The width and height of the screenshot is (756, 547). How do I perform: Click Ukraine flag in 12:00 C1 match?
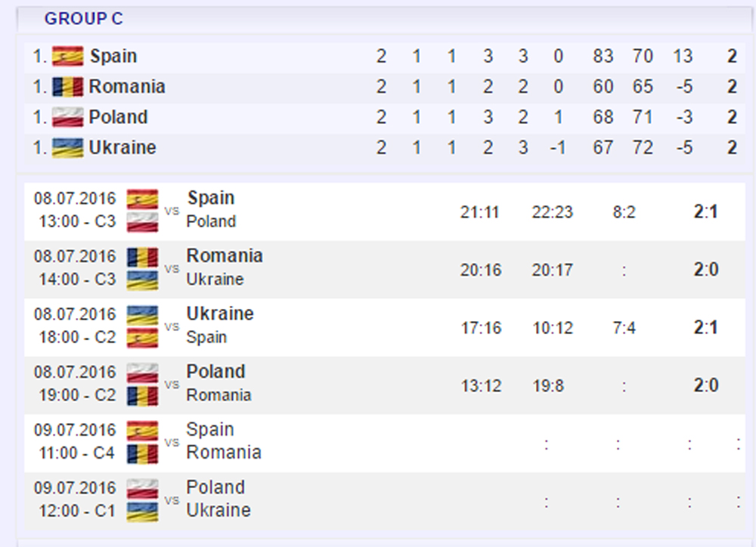tap(142, 511)
